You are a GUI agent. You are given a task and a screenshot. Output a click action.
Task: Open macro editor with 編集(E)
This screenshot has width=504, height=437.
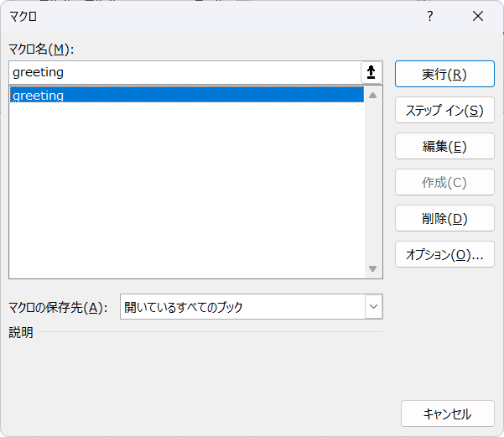(444, 146)
